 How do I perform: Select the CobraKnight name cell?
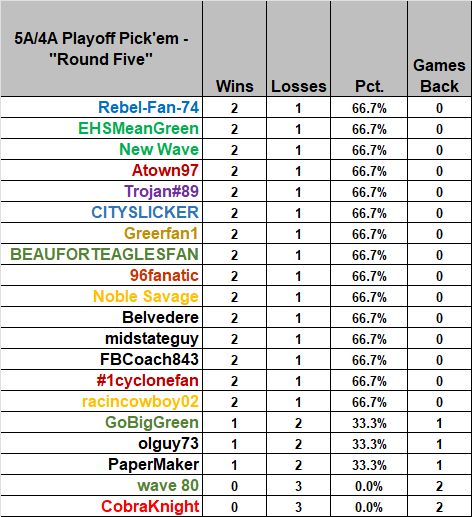coord(101,506)
